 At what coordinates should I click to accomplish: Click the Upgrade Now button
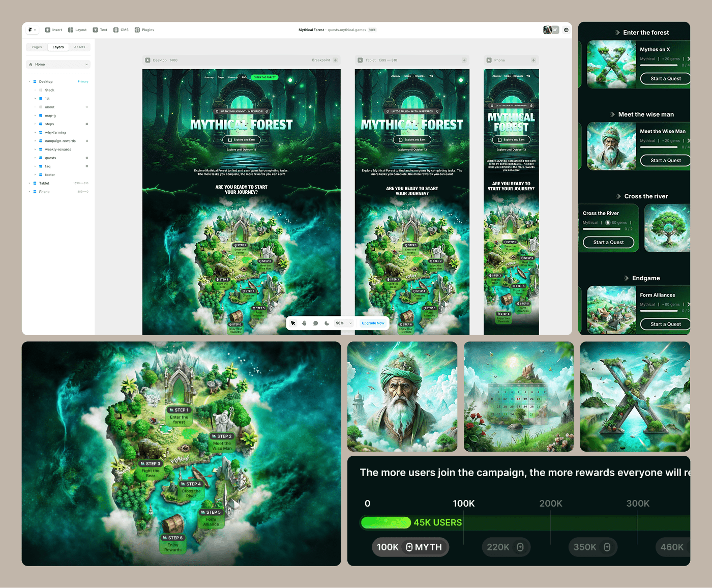[x=373, y=323]
